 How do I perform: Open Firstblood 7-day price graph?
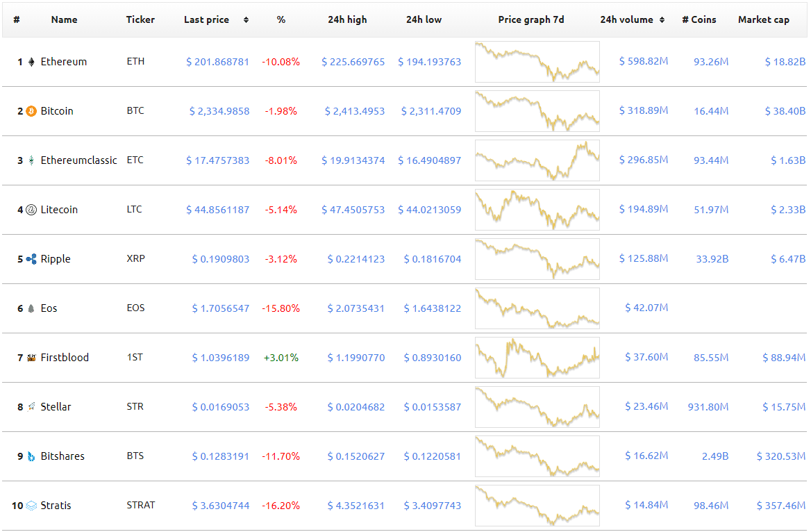pyautogui.click(x=537, y=358)
